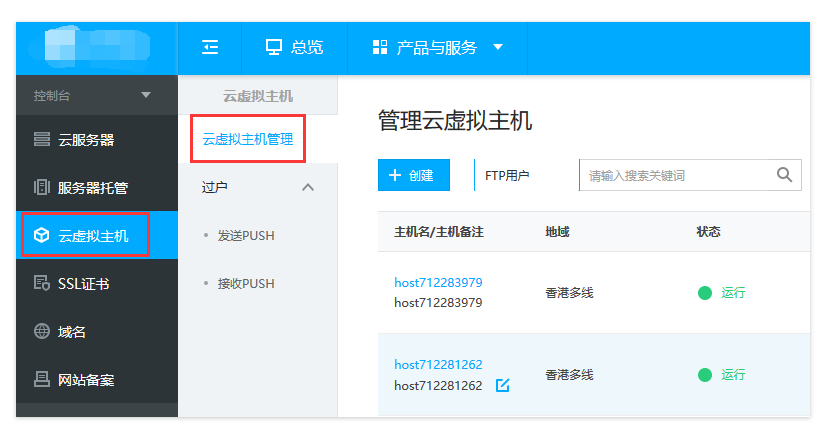Viewport: 836px width, 445px height.
Task: Toggle the sidebar collapse icon in top bar
Action: 210,47
